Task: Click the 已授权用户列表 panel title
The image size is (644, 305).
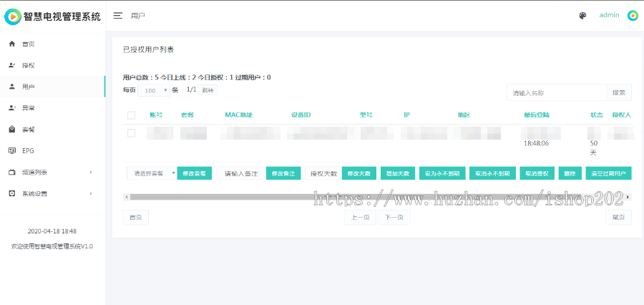Action: pyautogui.click(x=148, y=49)
